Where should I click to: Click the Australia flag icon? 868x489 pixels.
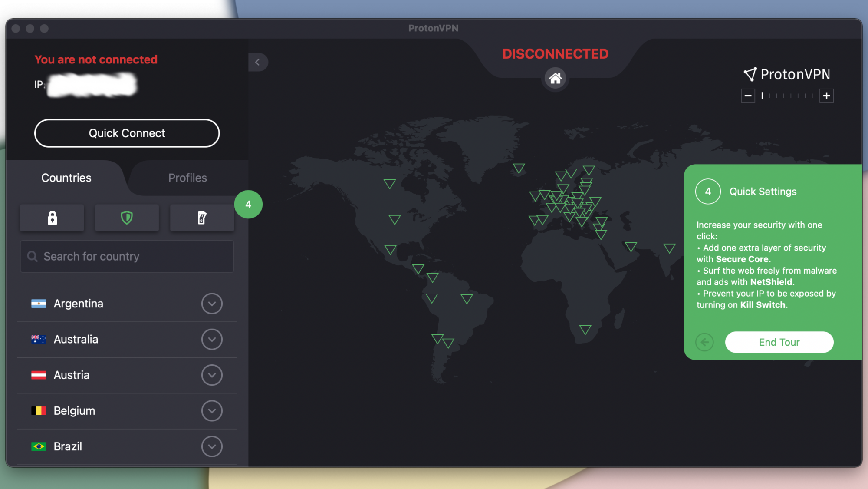click(39, 339)
